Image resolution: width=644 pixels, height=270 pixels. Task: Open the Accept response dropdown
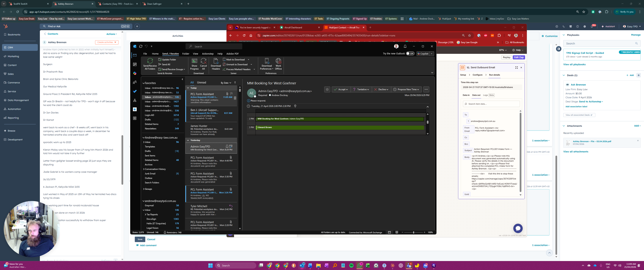tap(347, 89)
